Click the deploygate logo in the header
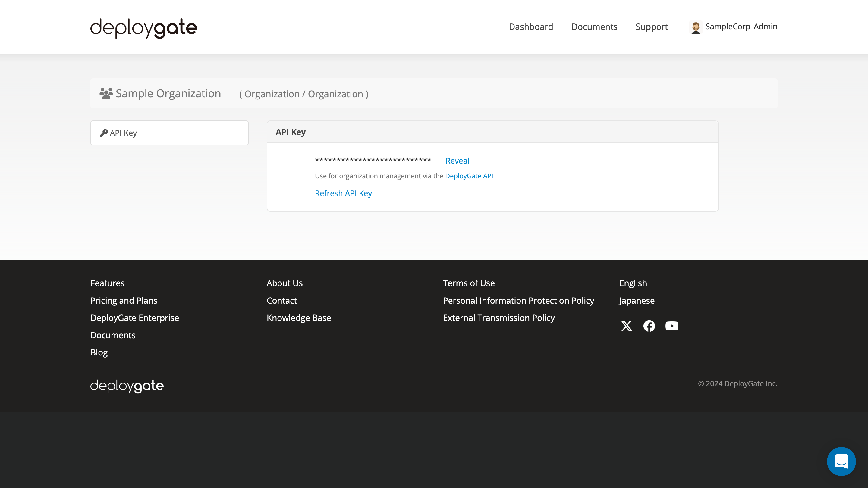This screenshot has height=488, width=868. (143, 28)
